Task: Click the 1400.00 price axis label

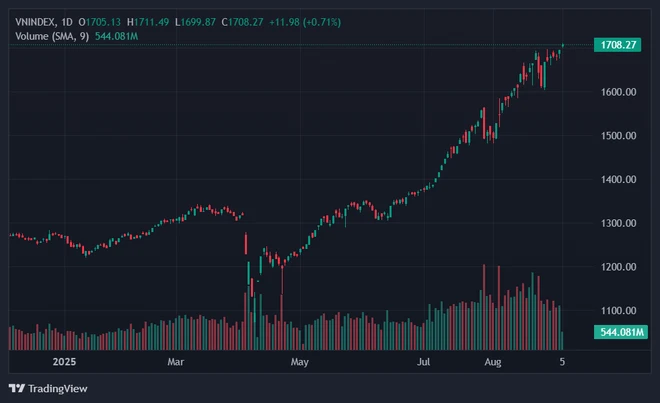Action: (618, 180)
